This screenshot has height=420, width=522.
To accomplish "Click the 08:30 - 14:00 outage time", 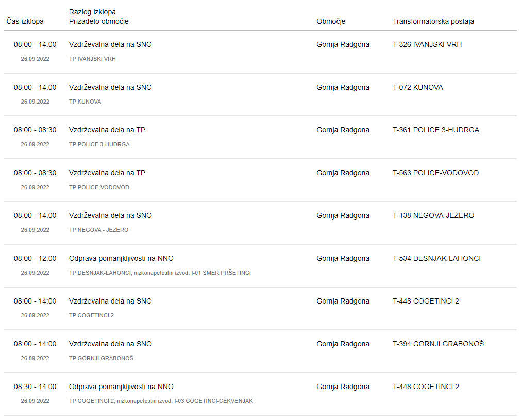I will click(35, 387).
